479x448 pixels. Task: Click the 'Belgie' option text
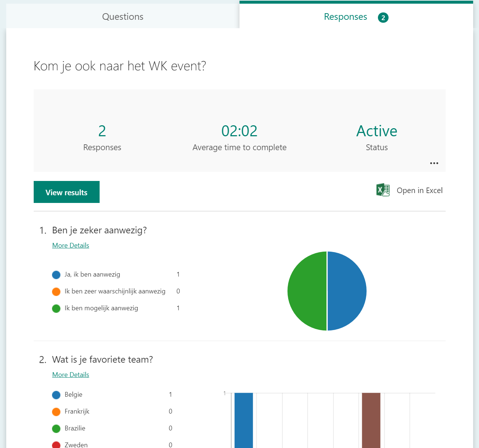pos(74,395)
